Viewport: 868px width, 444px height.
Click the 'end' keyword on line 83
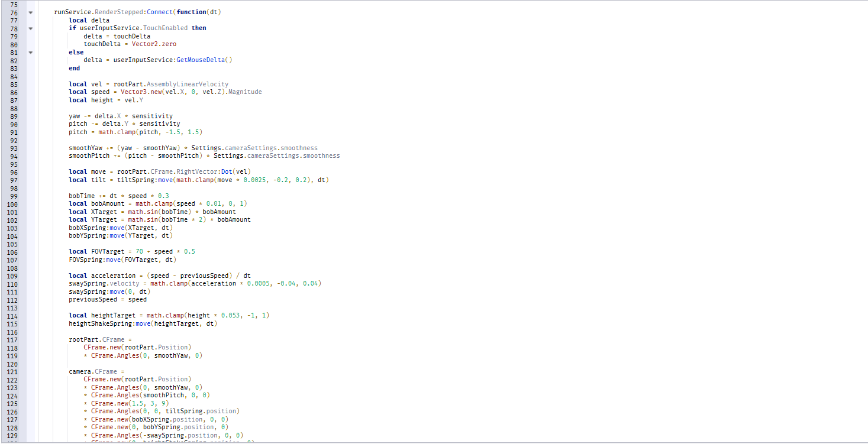click(x=74, y=68)
